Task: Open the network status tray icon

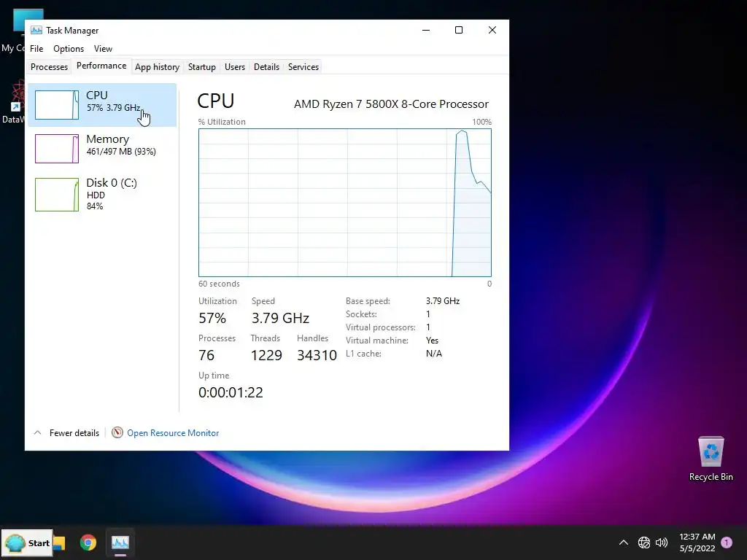Action: (x=643, y=542)
